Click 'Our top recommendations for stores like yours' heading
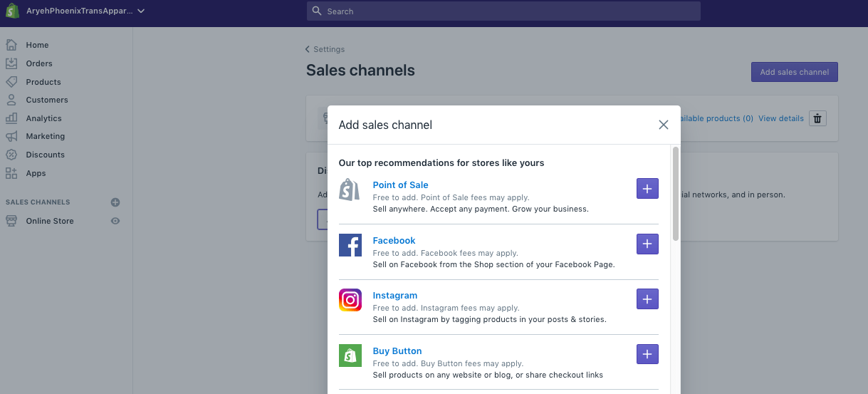 point(441,163)
